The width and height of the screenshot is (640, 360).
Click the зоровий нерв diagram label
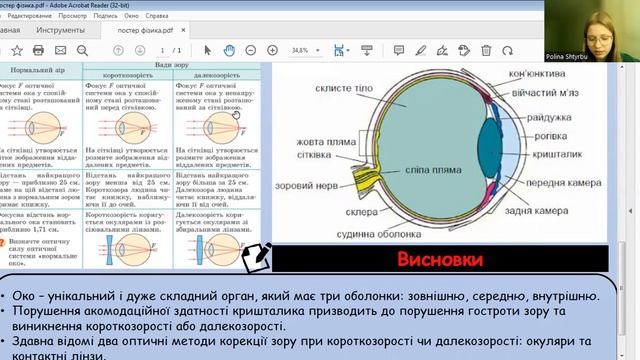(306, 186)
